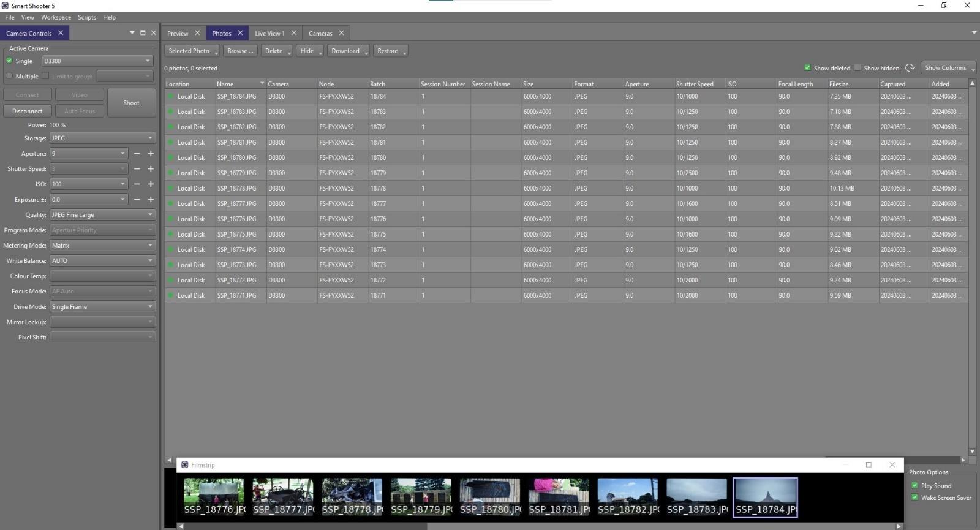
Task: Click Filmstrip window title icon
Action: (x=185, y=464)
